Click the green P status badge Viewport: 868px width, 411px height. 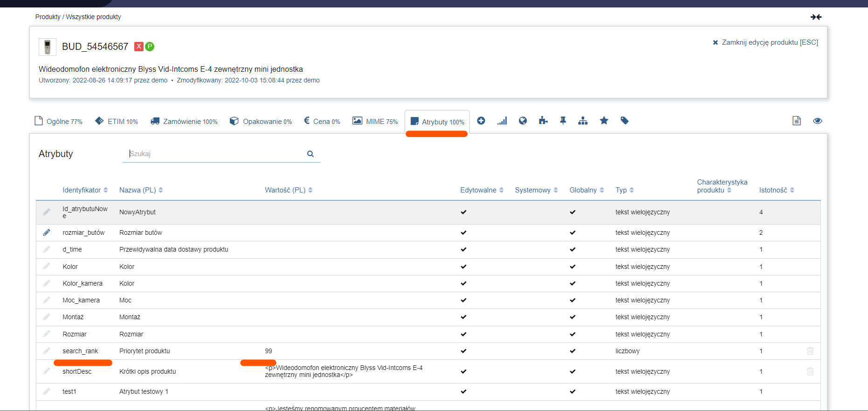150,46
